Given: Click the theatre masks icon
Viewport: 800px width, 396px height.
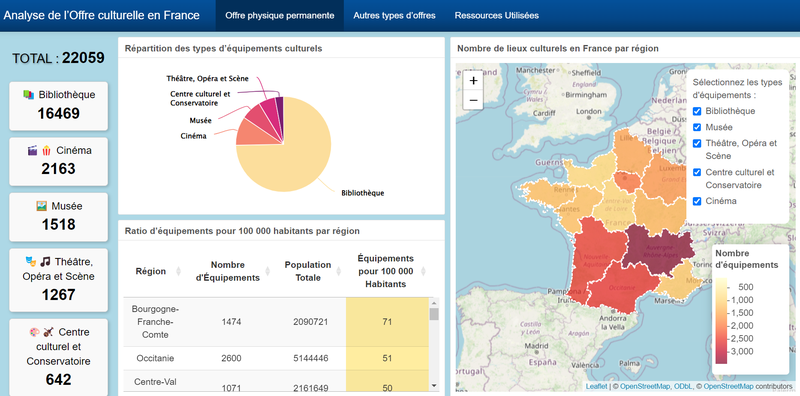Looking at the screenshot, I should (31, 261).
